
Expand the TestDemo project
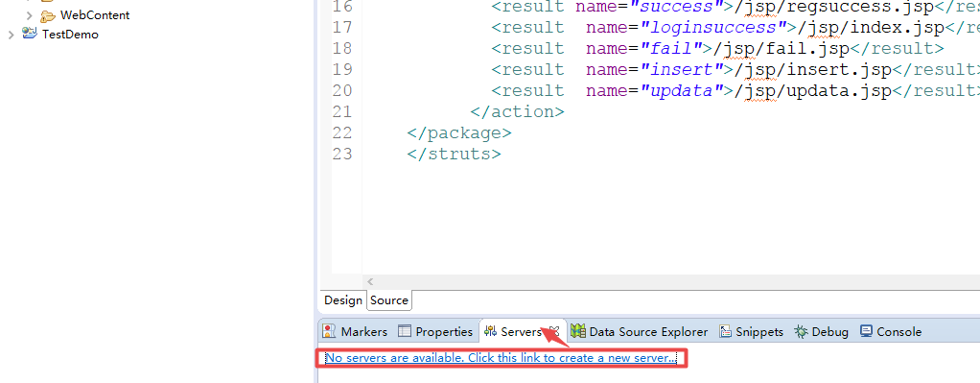[11, 36]
